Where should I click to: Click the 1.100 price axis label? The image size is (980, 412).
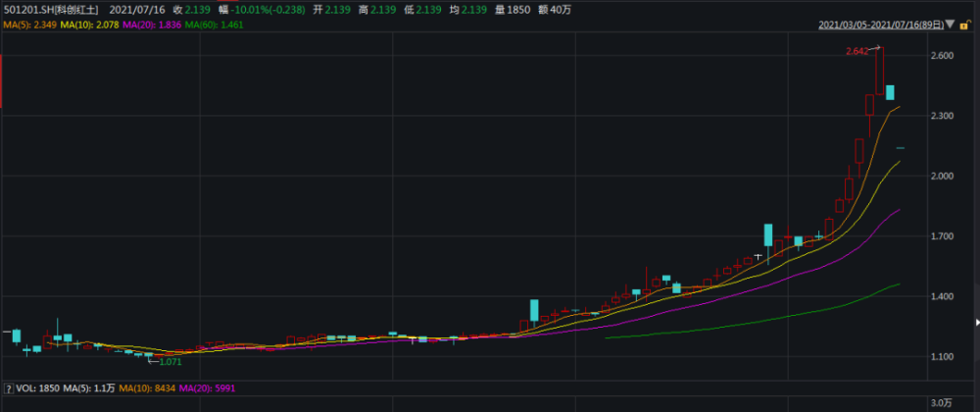click(x=942, y=357)
